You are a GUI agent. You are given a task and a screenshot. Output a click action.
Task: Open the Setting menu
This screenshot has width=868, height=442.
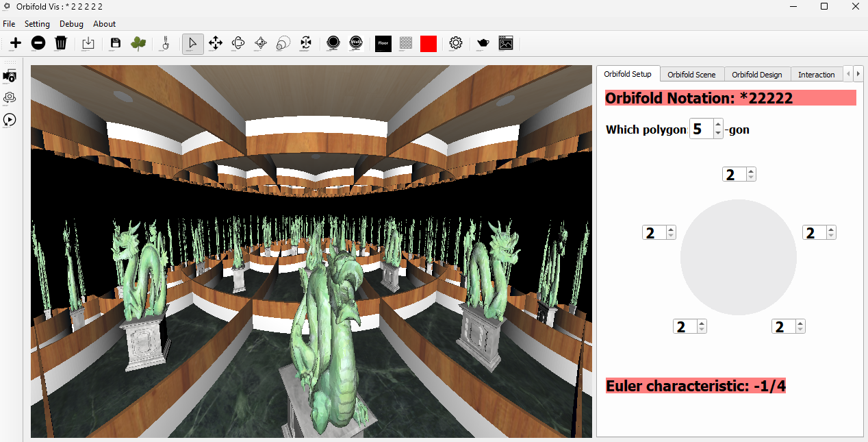[37, 24]
